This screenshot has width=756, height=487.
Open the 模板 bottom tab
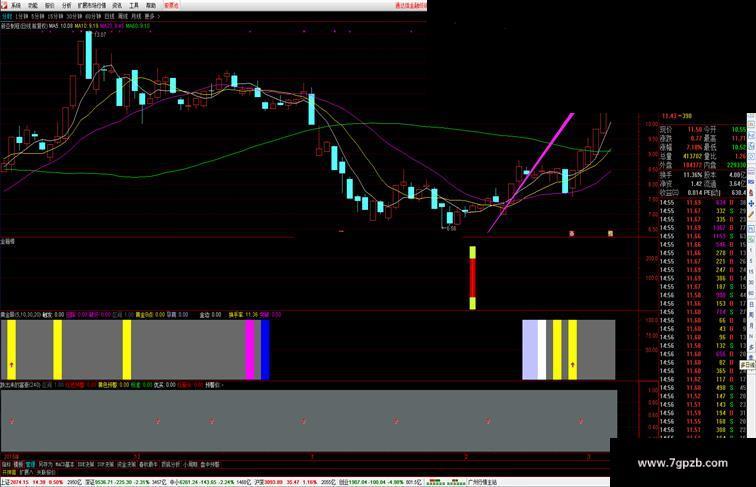point(18,464)
